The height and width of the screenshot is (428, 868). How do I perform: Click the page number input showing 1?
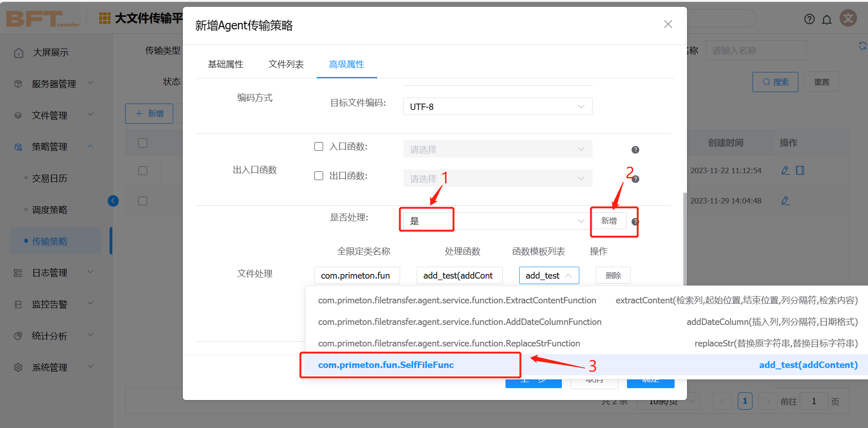coord(814,401)
